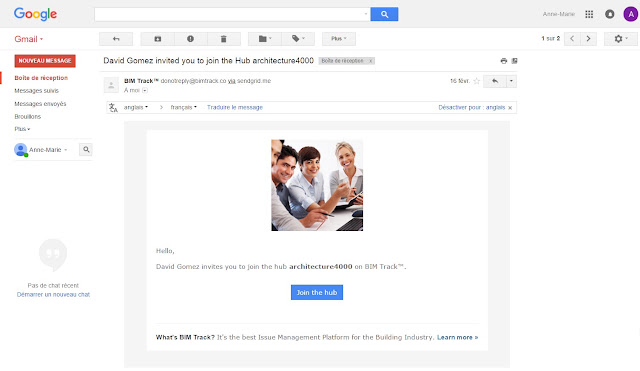
Task: Click NOUVEAU MESSAGE compose button
Action: (45, 61)
